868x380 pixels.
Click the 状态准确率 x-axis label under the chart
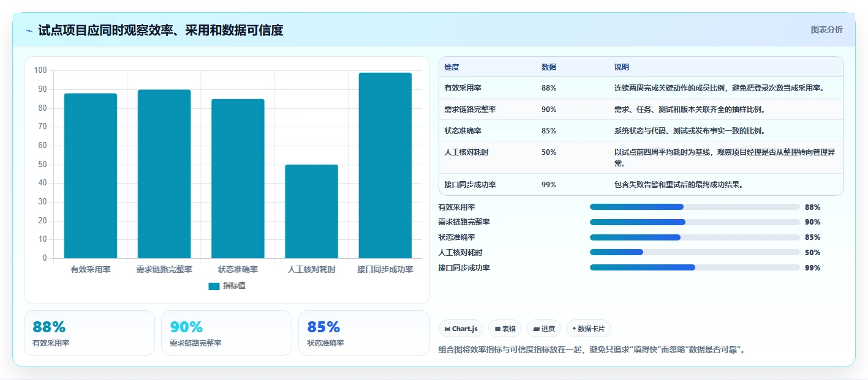click(238, 270)
